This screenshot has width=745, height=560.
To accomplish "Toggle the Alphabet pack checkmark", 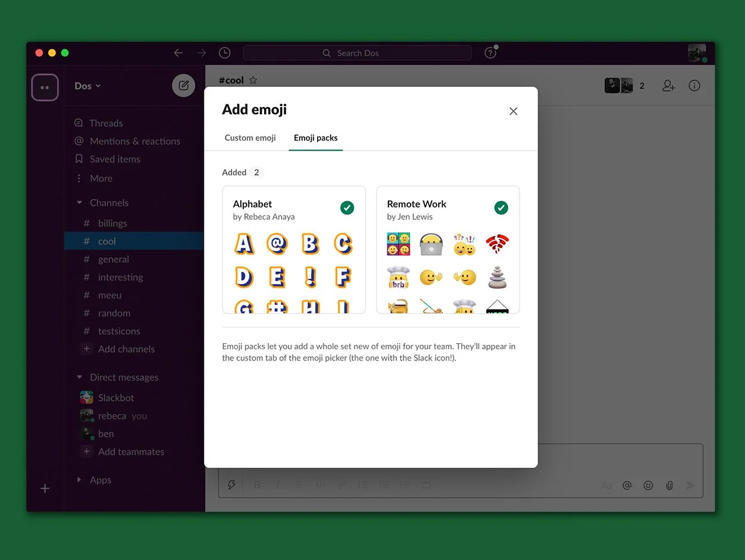I will (347, 208).
